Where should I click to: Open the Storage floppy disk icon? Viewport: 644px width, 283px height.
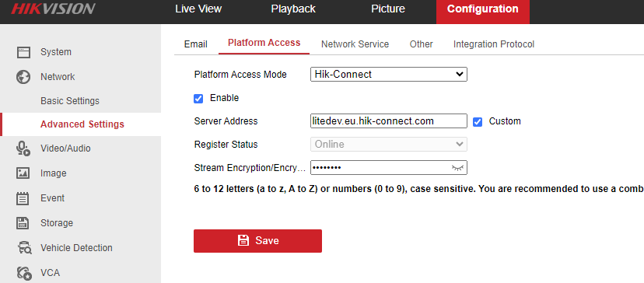coord(23,223)
